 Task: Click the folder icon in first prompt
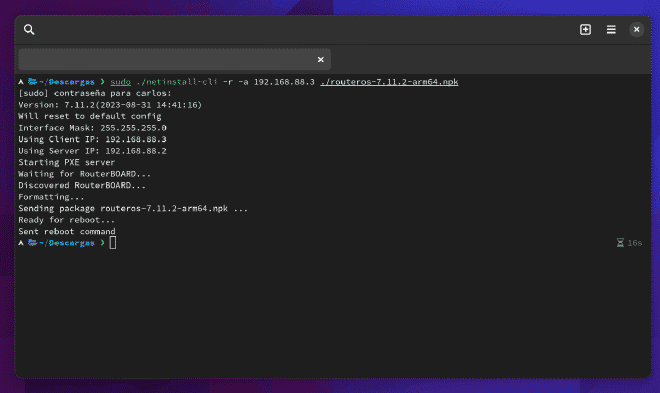point(32,82)
